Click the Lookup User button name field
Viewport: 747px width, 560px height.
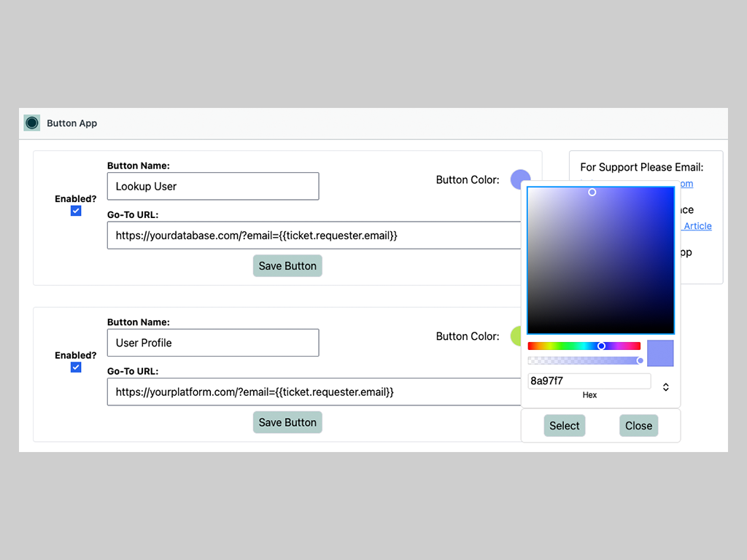(213, 186)
